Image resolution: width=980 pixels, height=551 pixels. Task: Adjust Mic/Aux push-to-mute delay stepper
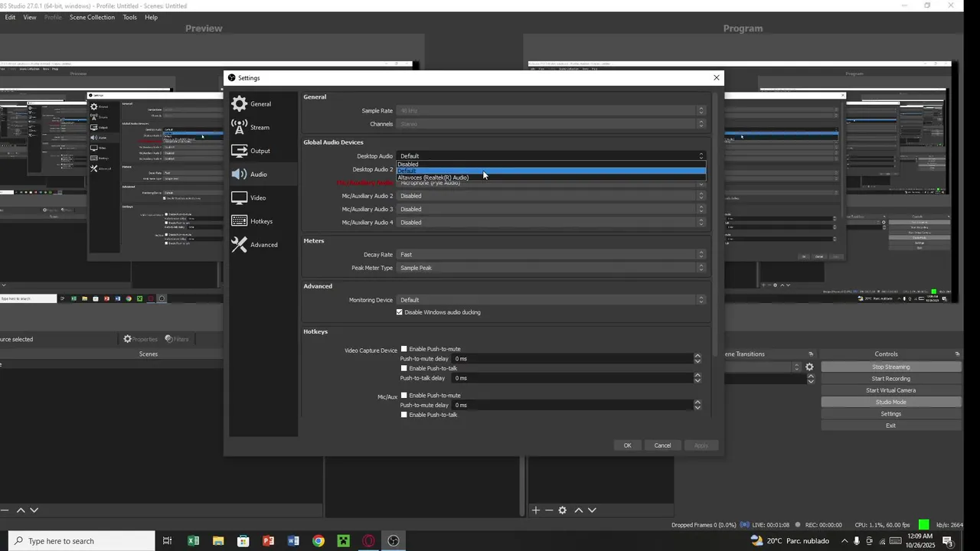[x=697, y=405]
